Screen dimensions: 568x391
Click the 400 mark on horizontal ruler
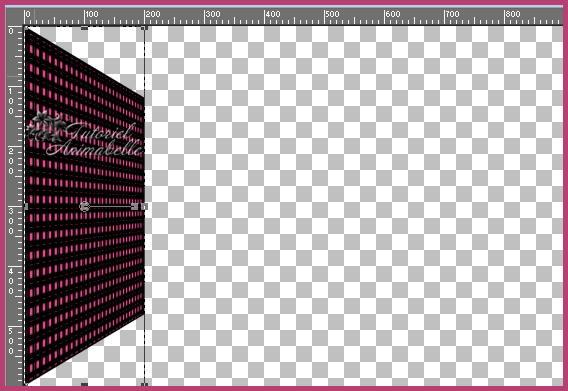(272, 14)
